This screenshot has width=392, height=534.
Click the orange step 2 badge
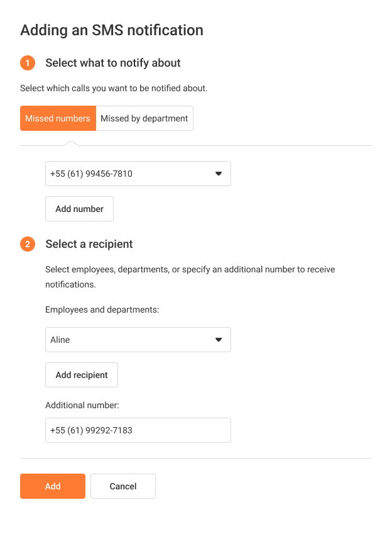pos(28,244)
